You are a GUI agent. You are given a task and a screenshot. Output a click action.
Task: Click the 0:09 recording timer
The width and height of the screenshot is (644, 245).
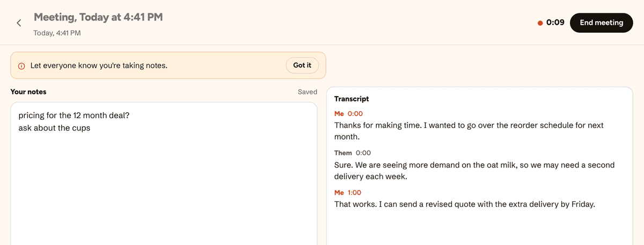click(555, 23)
